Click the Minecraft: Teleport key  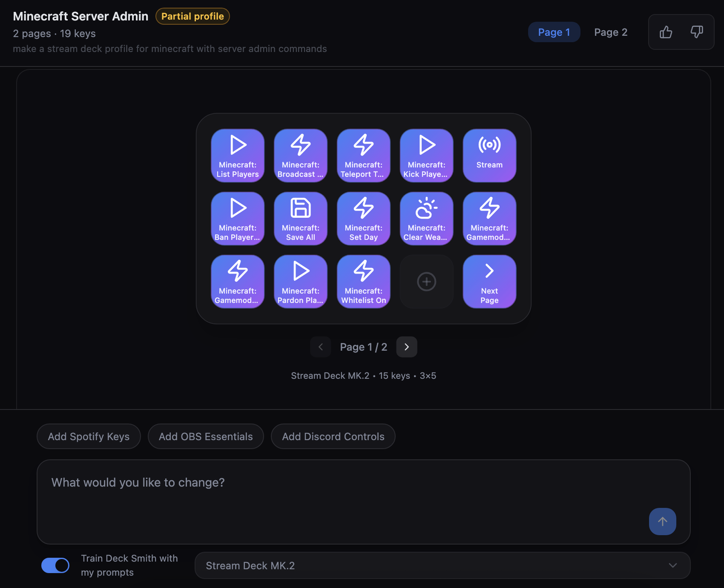[x=363, y=155]
